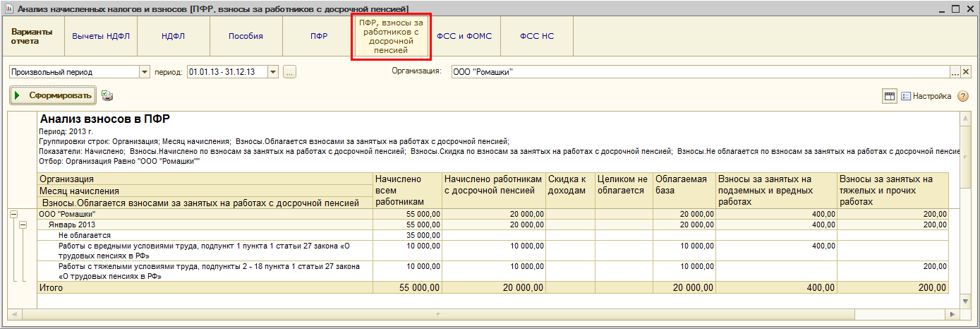Click the Итого row label
Image resolution: width=980 pixels, height=329 pixels.
click(51, 288)
